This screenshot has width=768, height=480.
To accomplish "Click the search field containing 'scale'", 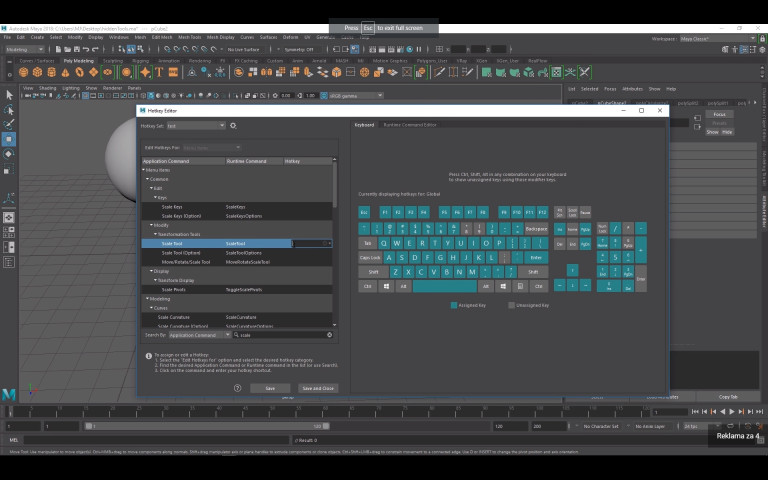I will click(283, 335).
